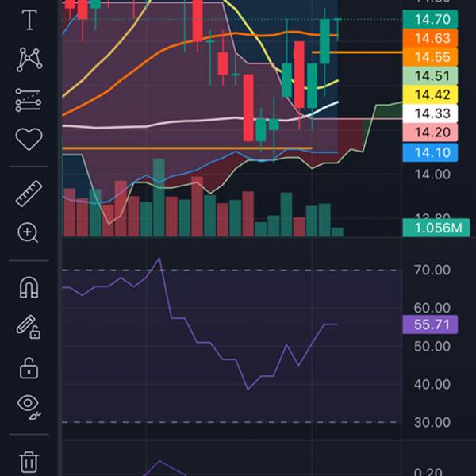The image size is (476, 476).
Task: Click the dark orange 14.63 price label
Action: point(430,38)
